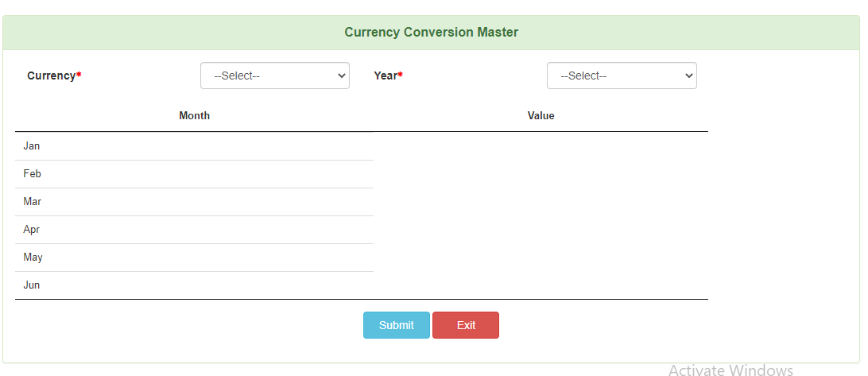Click the chevron arrow of Currency dropdown
The height and width of the screenshot is (376, 868).
click(x=341, y=76)
